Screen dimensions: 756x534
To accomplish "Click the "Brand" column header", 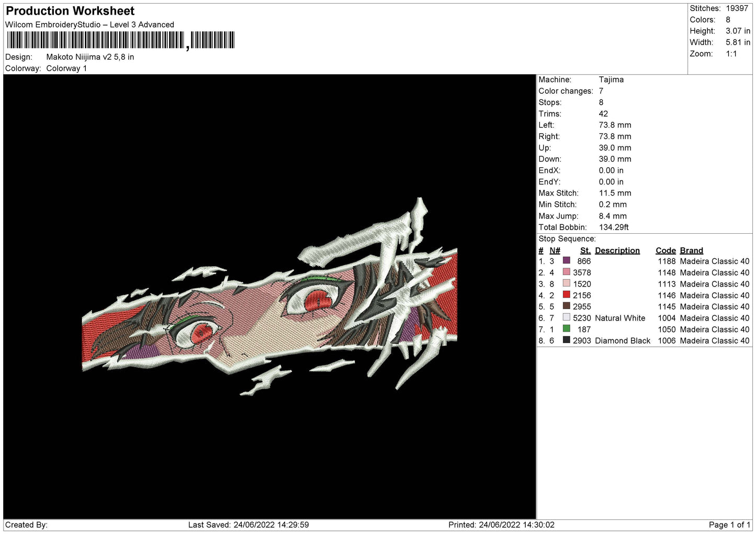I will (x=692, y=251).
